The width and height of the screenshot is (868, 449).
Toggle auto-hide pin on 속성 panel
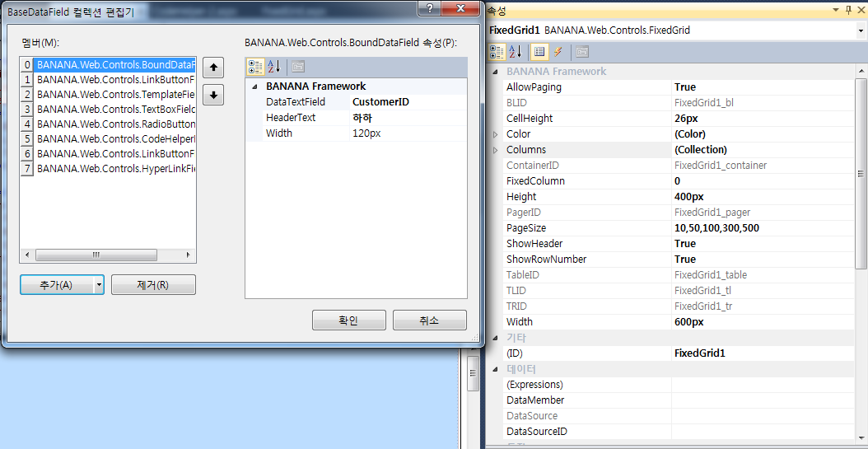pos(849,11)
